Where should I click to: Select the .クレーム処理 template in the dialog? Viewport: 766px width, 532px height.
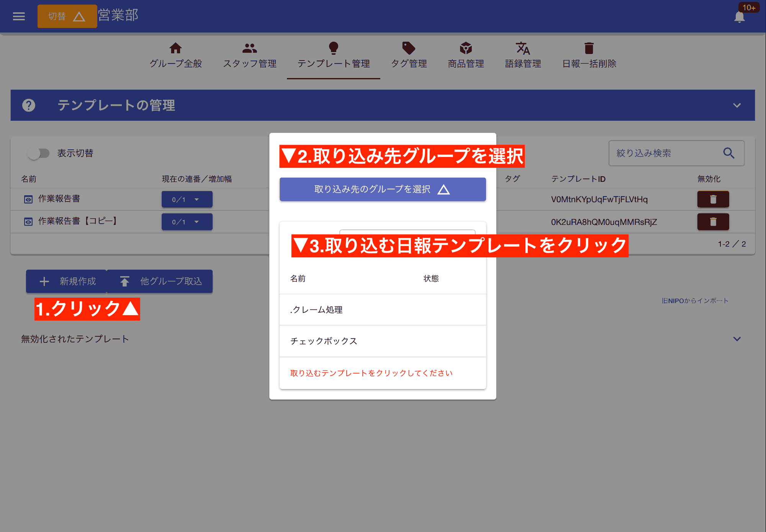click(382, 310)
